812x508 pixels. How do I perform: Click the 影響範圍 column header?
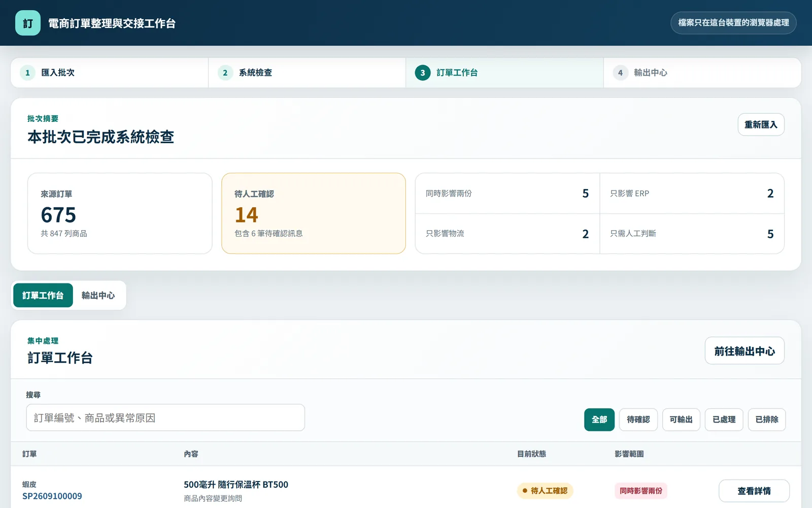[629, 454]
